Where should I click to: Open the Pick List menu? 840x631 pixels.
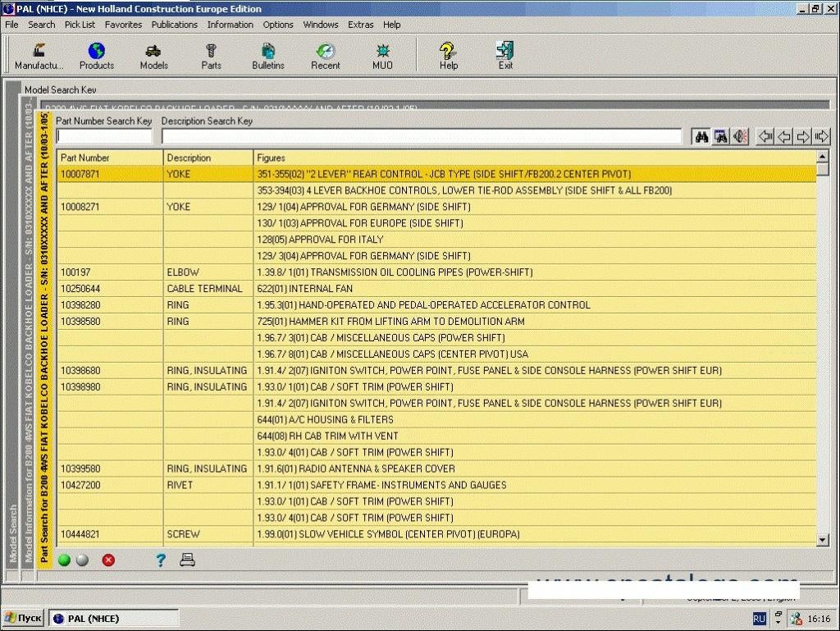(x=80, y=25)
